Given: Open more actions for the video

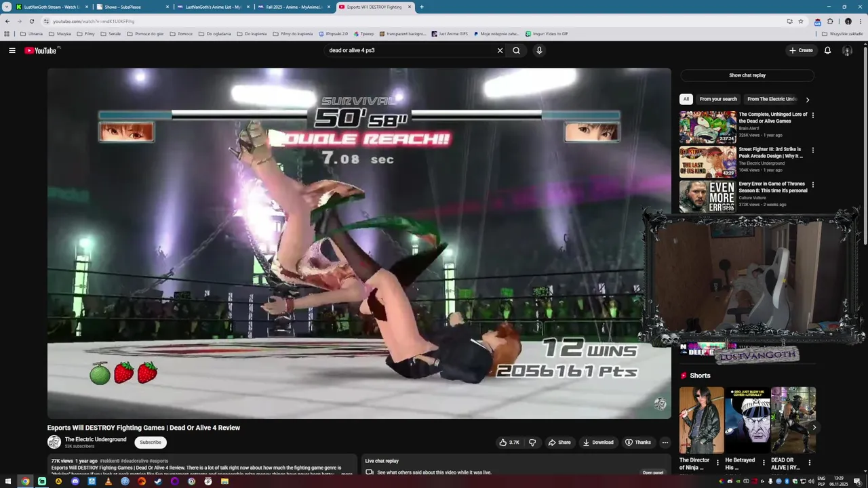Looking at the screenshot, I should (665, 443).
